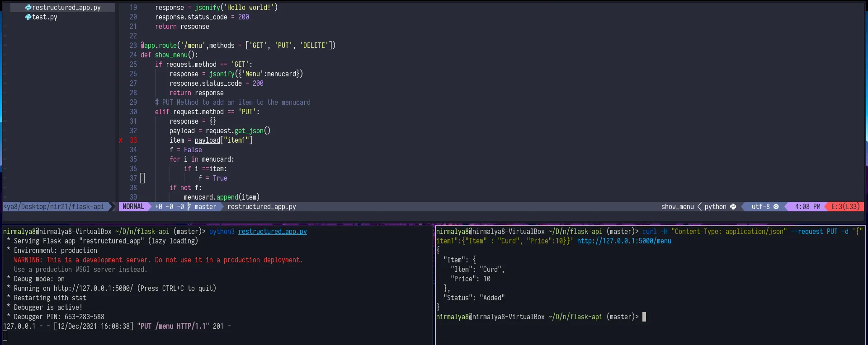Image resolution: width=868 pixels, height=345 pixels.
Task: Click the red error marker at line 33
Action: [x=121, y=140]
